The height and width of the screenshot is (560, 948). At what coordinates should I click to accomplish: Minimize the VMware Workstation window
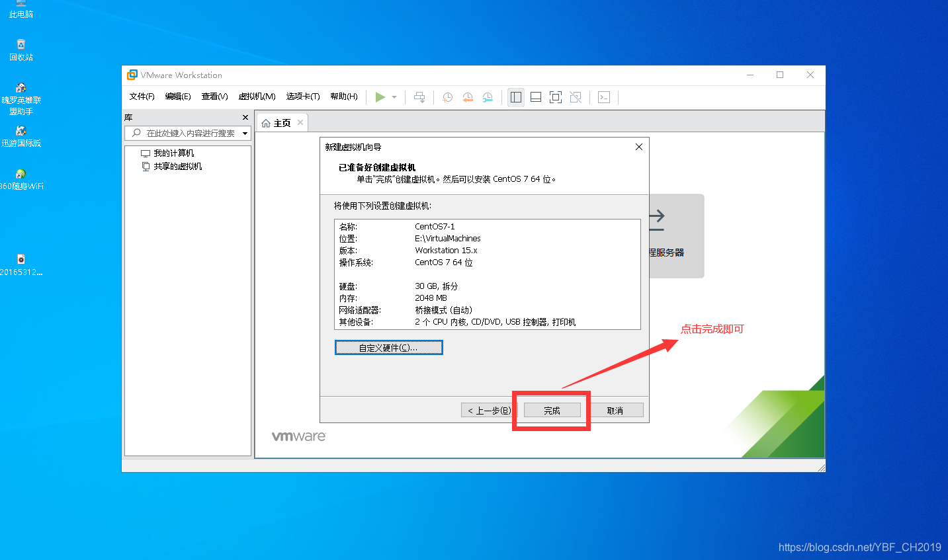click(750, 75)
